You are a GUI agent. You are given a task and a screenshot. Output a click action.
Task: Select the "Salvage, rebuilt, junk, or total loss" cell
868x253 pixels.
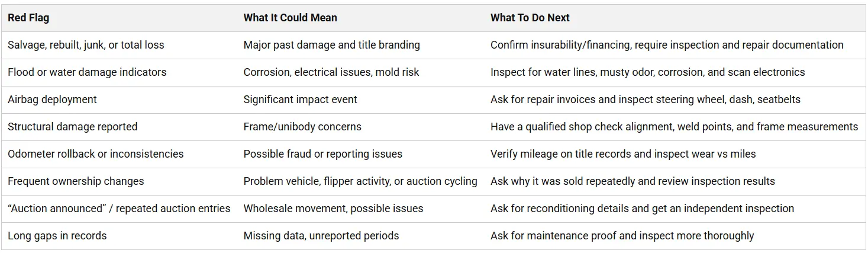pyautogui.click(x=86, y=45)
